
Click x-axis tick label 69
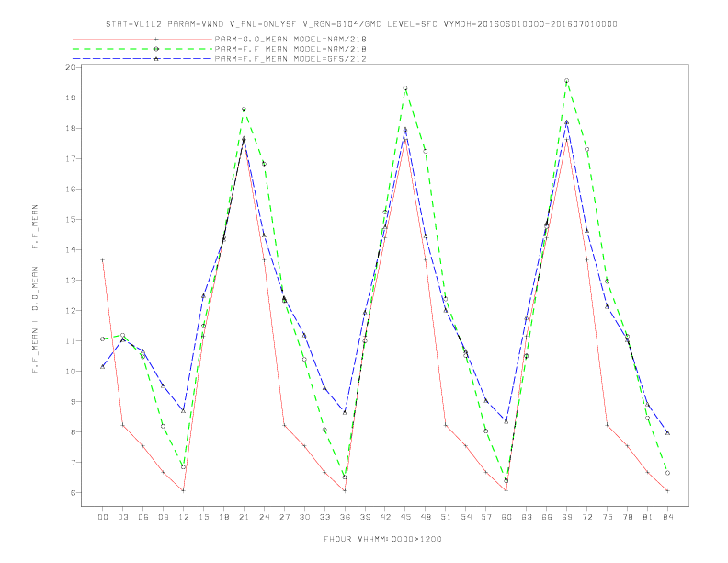[567, 517]
